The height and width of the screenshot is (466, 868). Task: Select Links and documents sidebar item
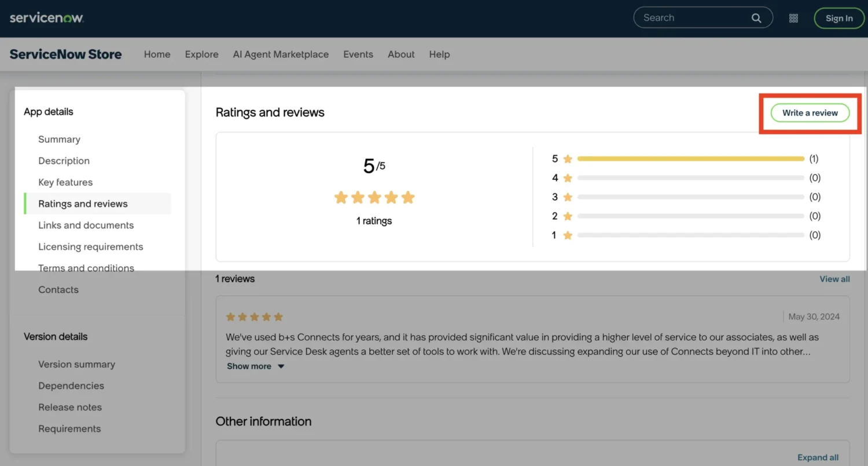coord(86,225)
